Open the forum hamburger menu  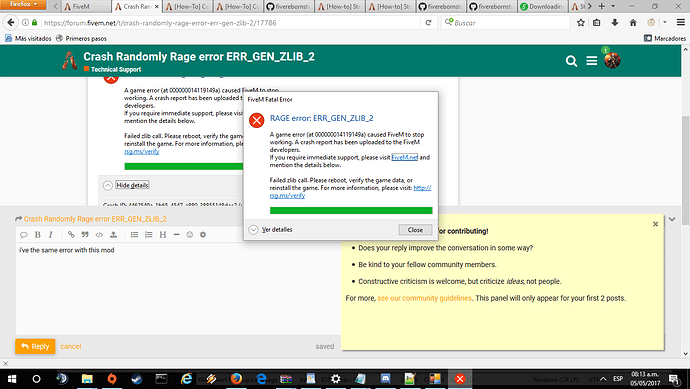pos(591,61)
